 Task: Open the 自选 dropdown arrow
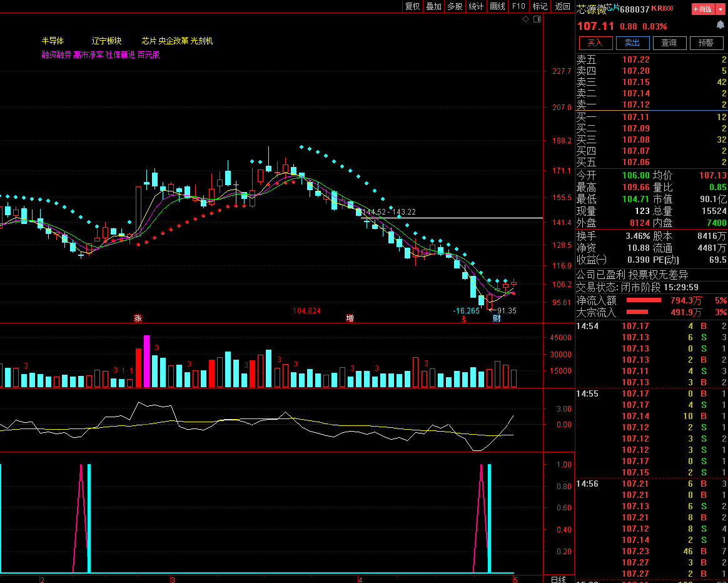[x=720, y=9]
